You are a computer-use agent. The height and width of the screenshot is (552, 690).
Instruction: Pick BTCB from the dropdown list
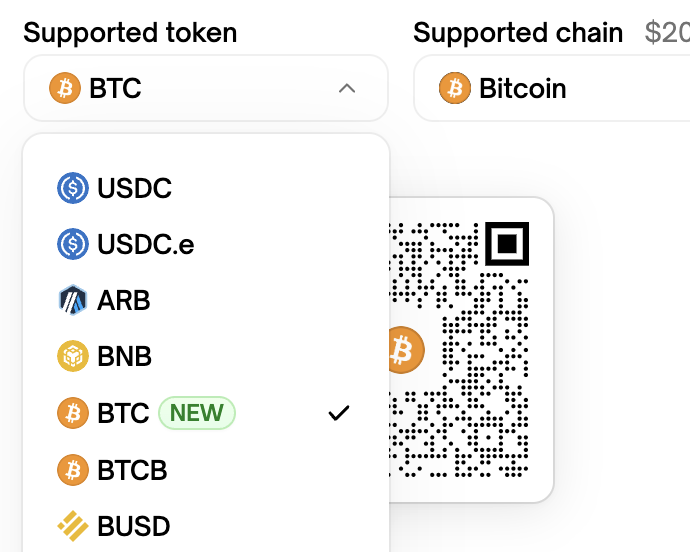point(132,469)
